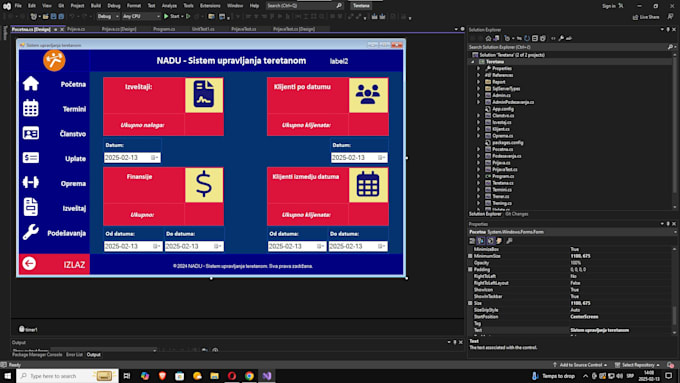Open File Explorer from the taskbar
The width and height of the screenshot is (680, 383).
[x=214, y=376]
